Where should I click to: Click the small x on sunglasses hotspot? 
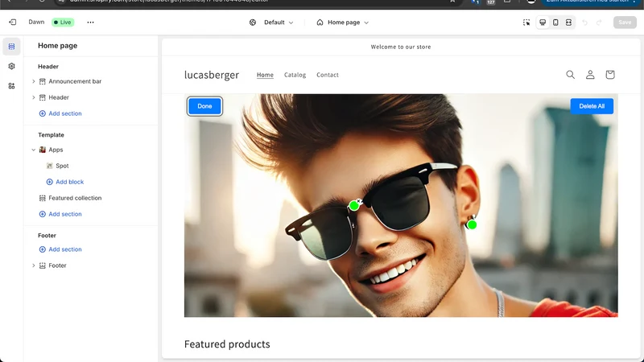click(359, 200)
